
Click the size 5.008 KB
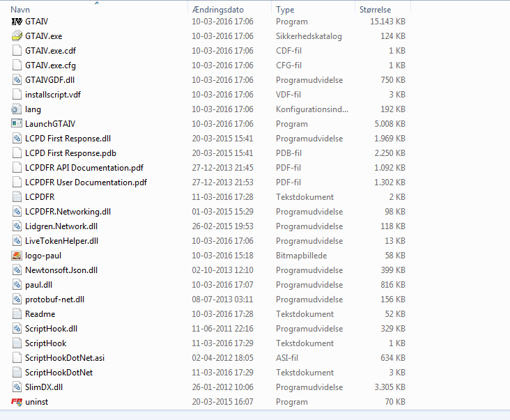[389, 124]
